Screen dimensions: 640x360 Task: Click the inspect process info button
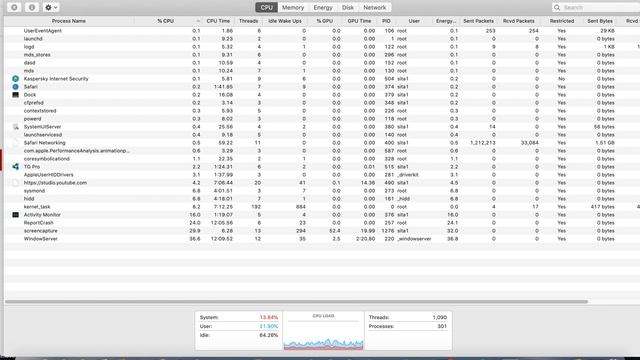pyautogui.click(x=32, y=7)
